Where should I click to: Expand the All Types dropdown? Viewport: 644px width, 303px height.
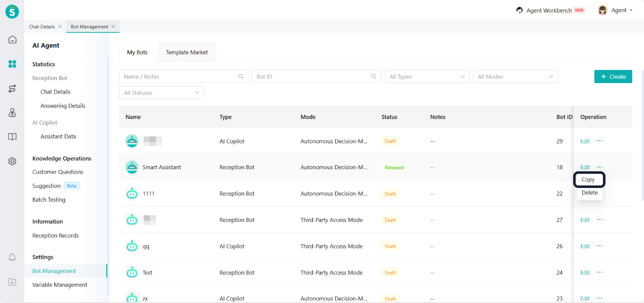click(427, 77)
